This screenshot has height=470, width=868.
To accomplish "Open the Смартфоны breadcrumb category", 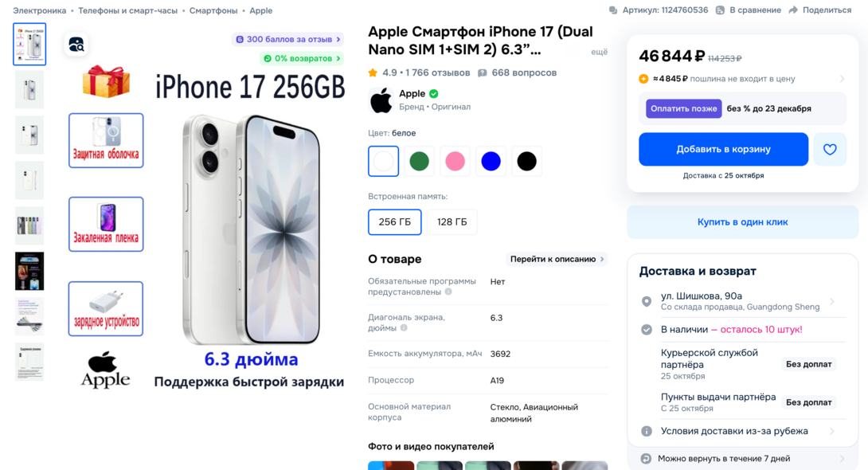I will [x=213, y=10].
